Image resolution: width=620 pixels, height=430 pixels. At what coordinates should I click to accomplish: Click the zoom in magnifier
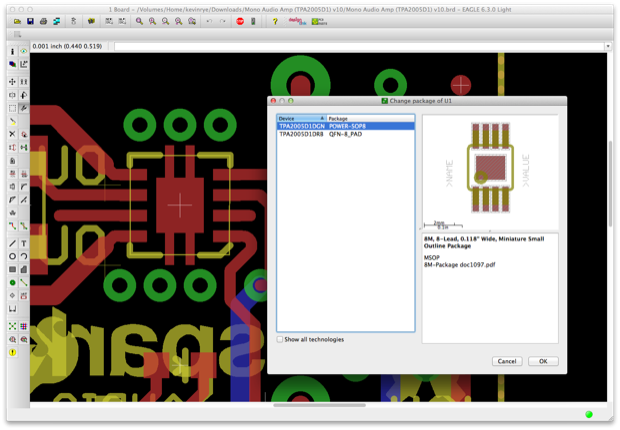152,21
